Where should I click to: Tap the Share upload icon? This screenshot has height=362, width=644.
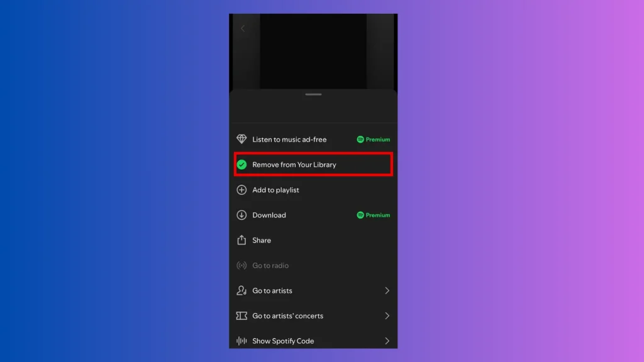pos(241,240)
